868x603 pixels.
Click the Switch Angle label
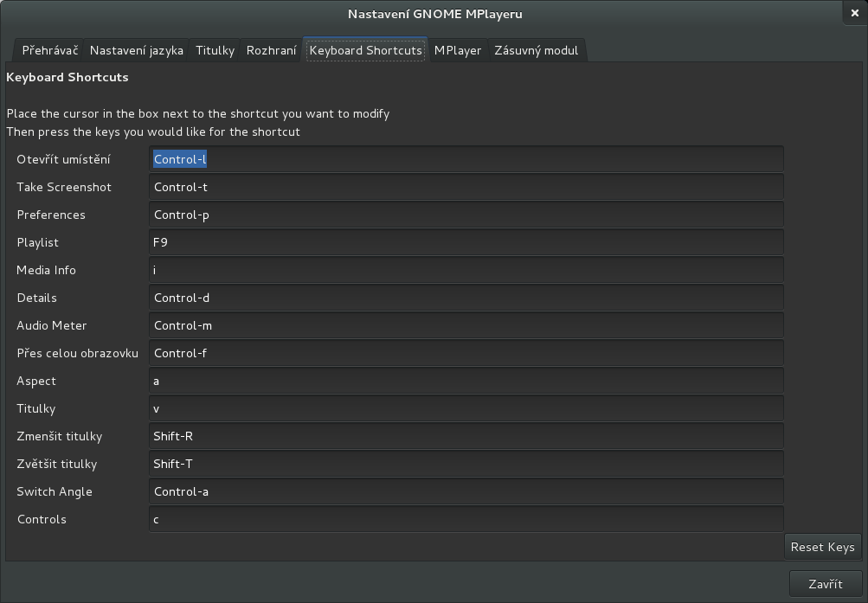click(55, 491)
